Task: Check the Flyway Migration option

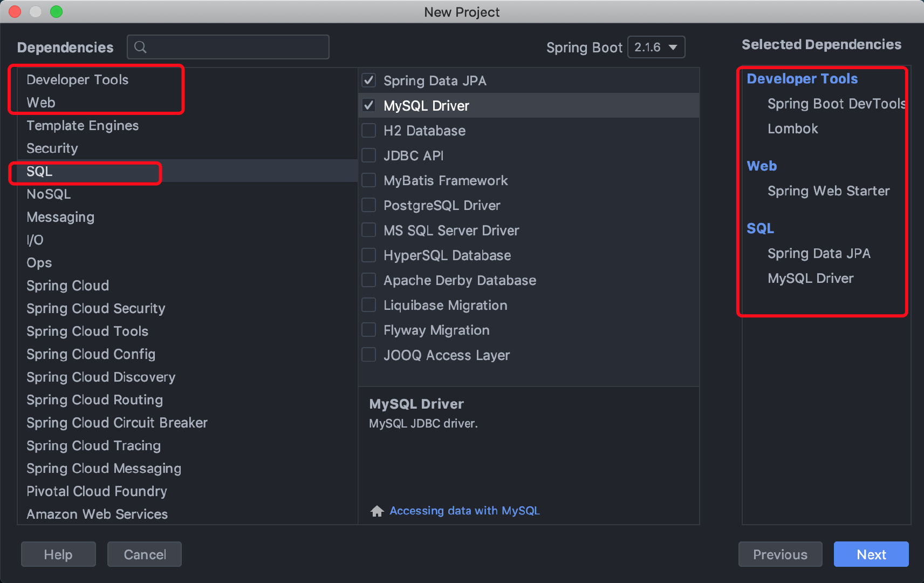Action: 369,330
